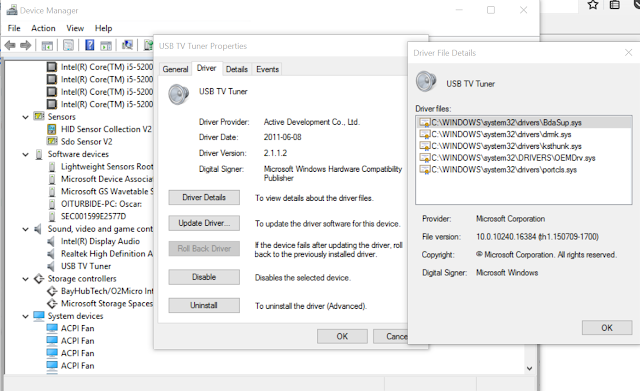640x391 pixels.
Task: Switch to the Events tab
Action: click(267, 69)
